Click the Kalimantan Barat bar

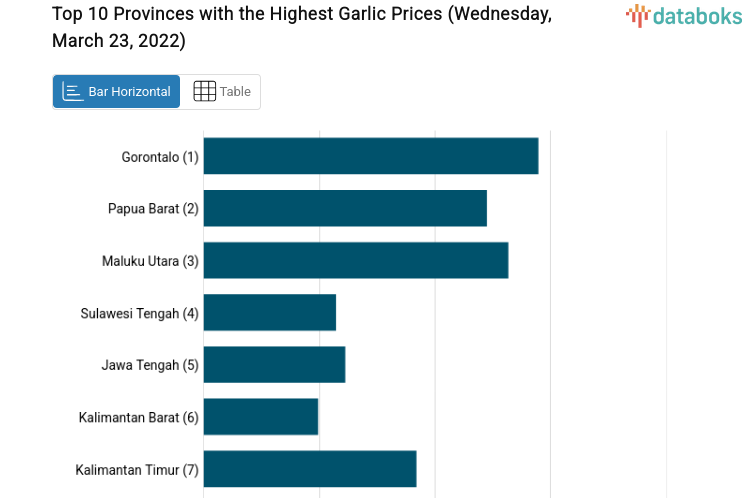pyautogui.click(x=260, y=416)
